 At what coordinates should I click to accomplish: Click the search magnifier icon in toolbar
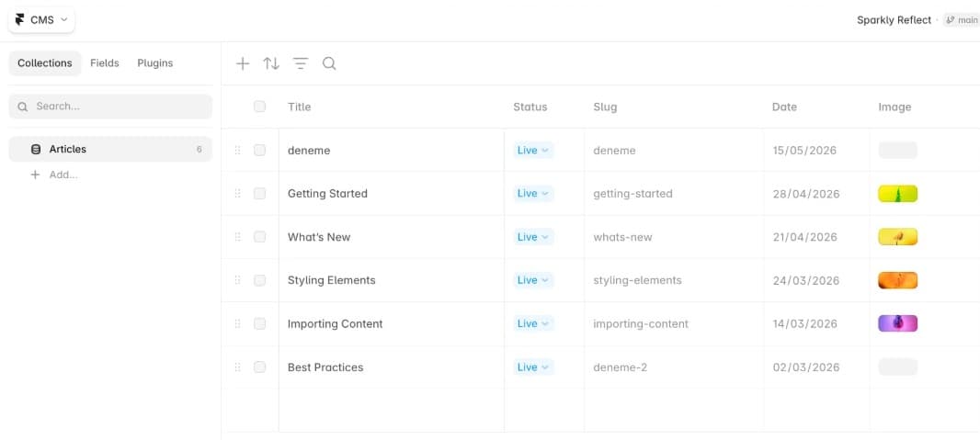[x=329, y=63]
